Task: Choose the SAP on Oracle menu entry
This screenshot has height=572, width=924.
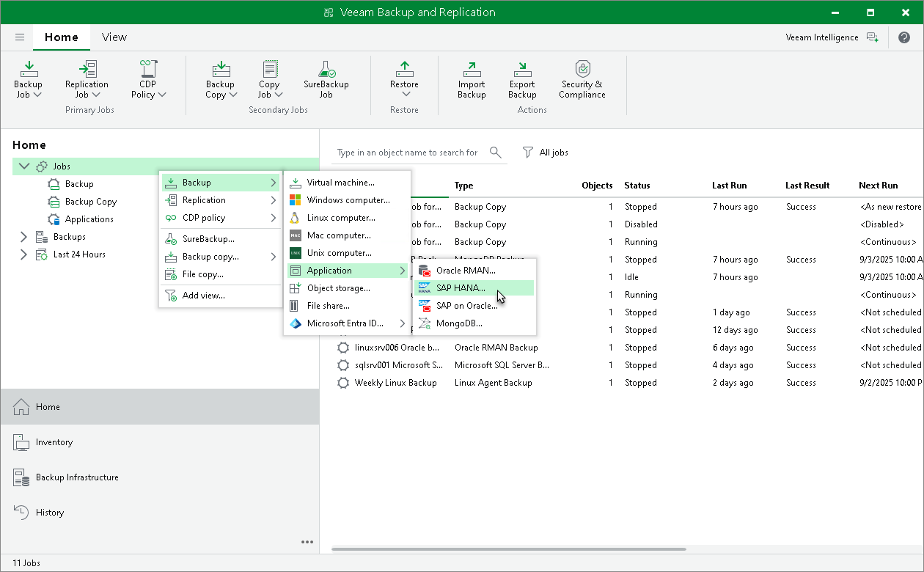Action: (x=474, y=306)
